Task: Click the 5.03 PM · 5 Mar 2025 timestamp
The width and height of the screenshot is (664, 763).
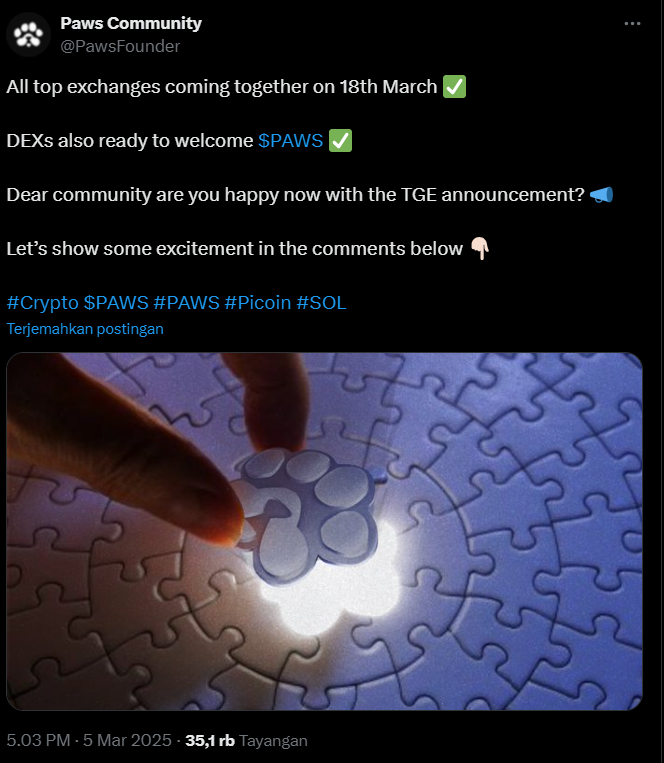Action: (x=89, y=740)
